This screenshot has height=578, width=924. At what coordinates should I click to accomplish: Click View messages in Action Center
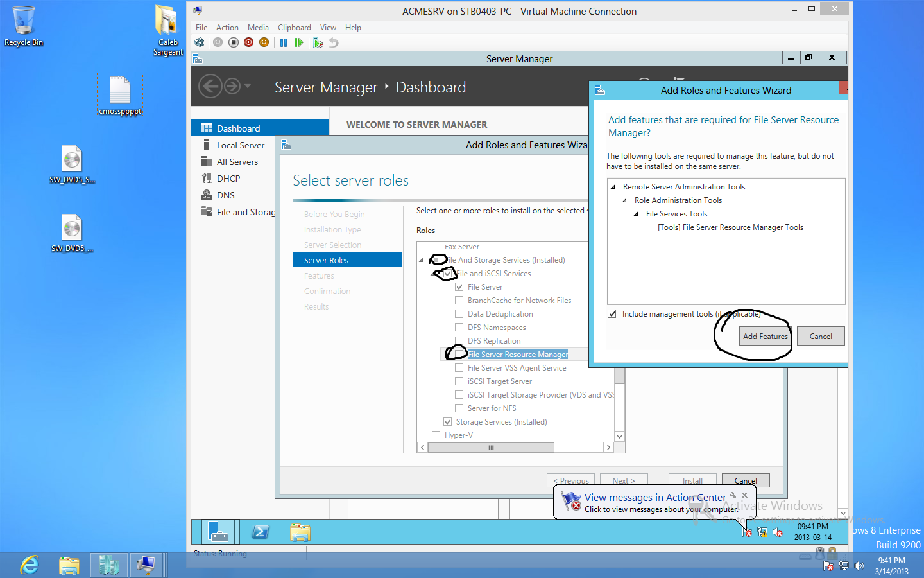(655, 498)
